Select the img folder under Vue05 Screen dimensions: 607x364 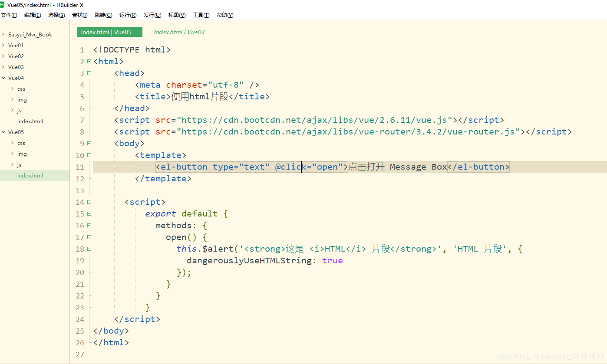(x=22, y=154)
